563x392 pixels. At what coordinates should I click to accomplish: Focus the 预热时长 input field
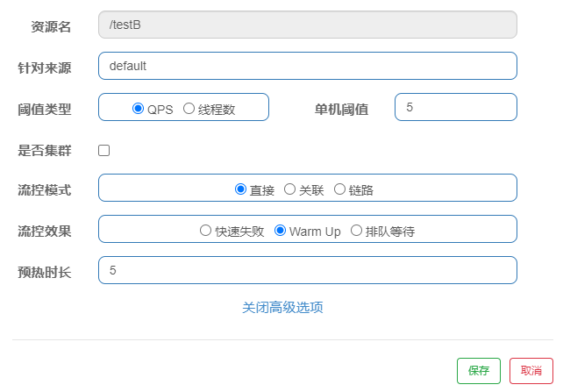(308, 270)
